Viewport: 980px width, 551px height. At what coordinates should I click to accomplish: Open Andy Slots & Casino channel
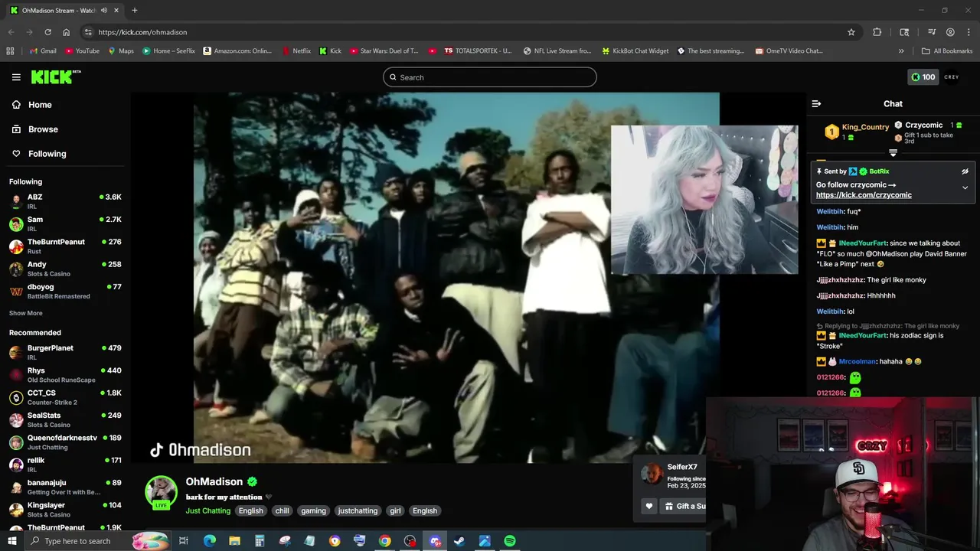(65, 269)
